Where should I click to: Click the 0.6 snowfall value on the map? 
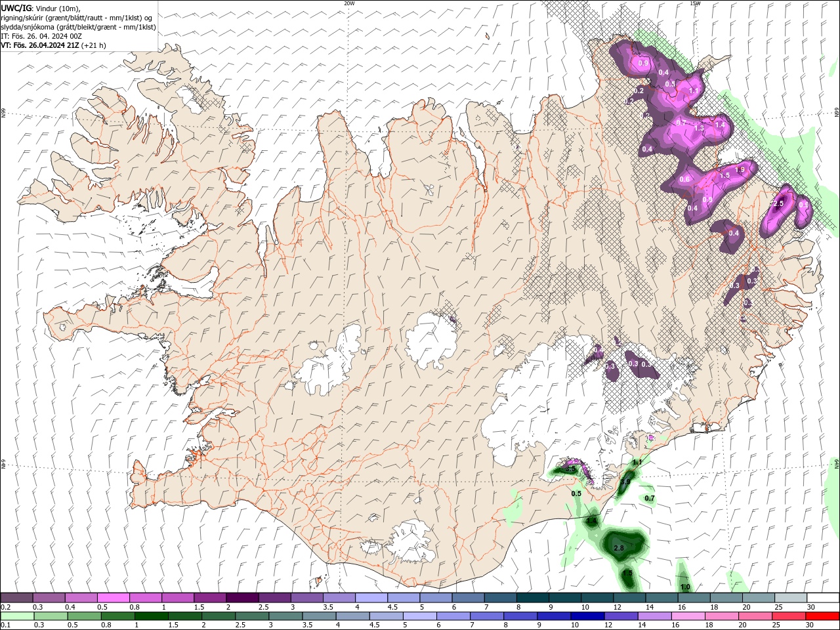(684, 179)
